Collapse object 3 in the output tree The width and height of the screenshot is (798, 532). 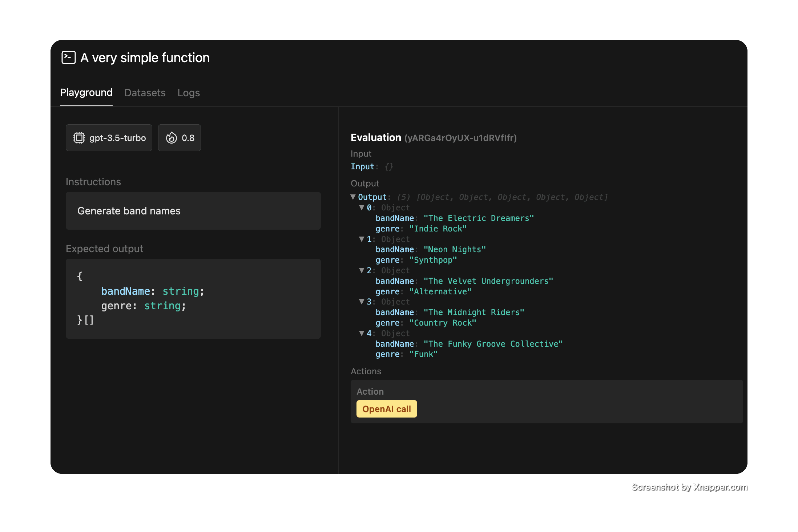pos(362,302)
